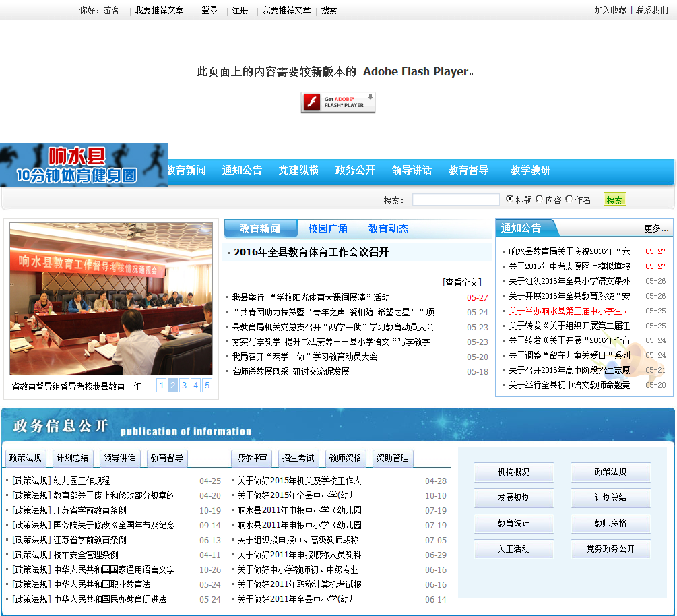This screenshot has height=616, width=677.
Task: Click the 搜索 link in top bar
Action: tap(329, 10)
